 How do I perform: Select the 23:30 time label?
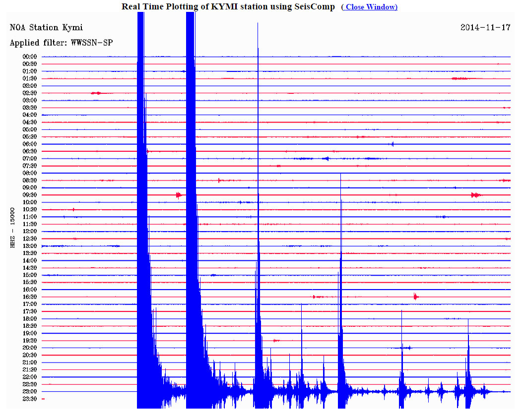tap(30, 399)
